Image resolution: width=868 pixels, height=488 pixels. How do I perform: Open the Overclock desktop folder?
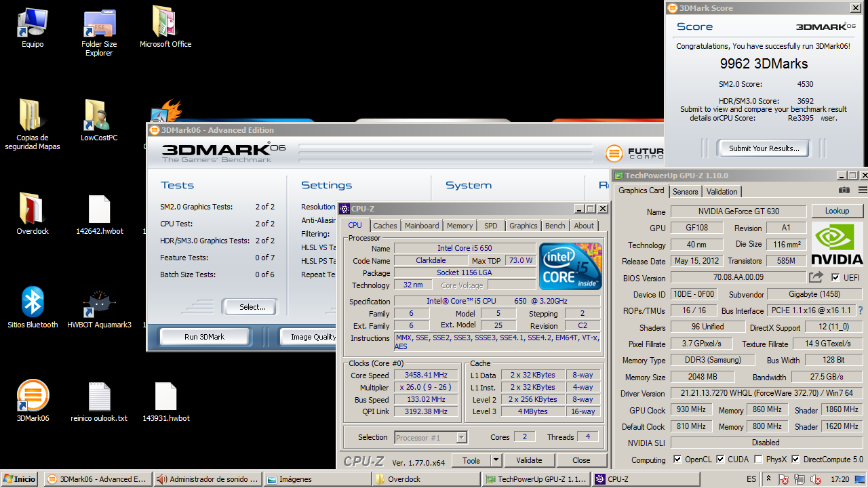32,215
